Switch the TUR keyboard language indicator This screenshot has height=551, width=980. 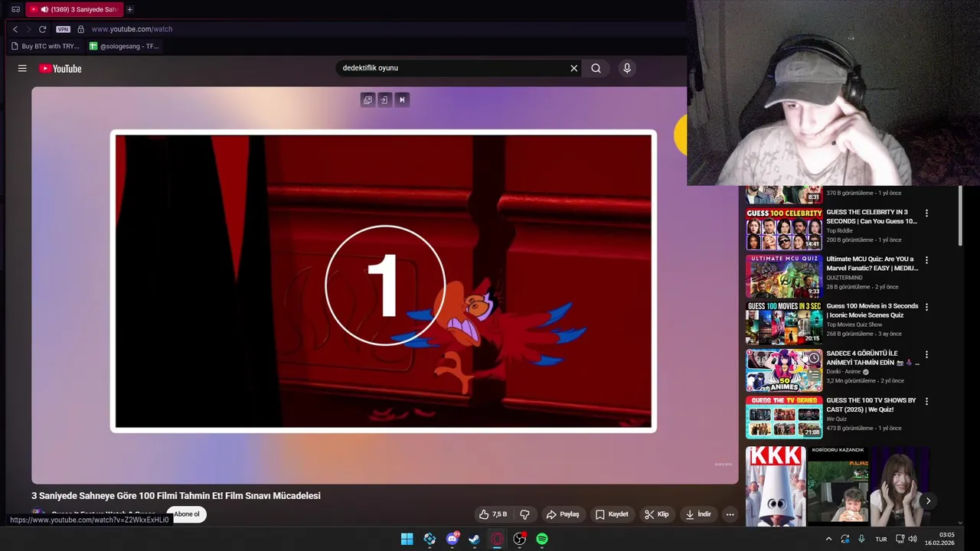pyautogui.click(x=881, y=539)
